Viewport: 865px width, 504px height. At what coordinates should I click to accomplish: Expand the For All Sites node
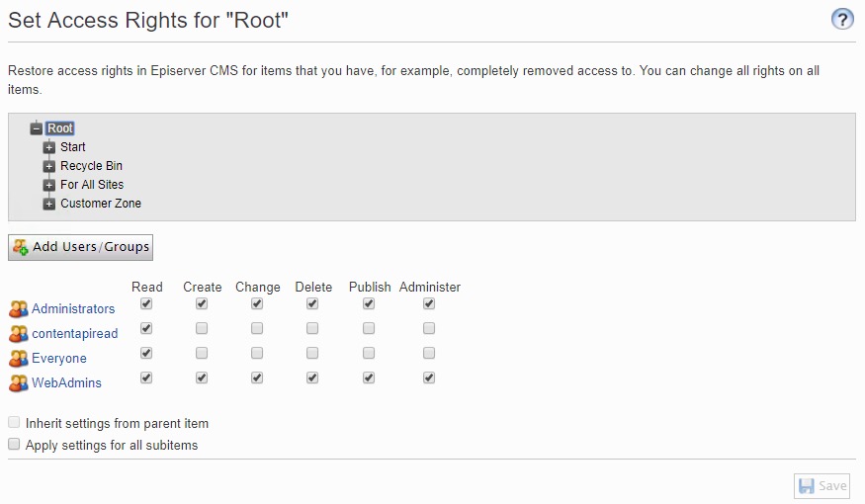(49, 185)
